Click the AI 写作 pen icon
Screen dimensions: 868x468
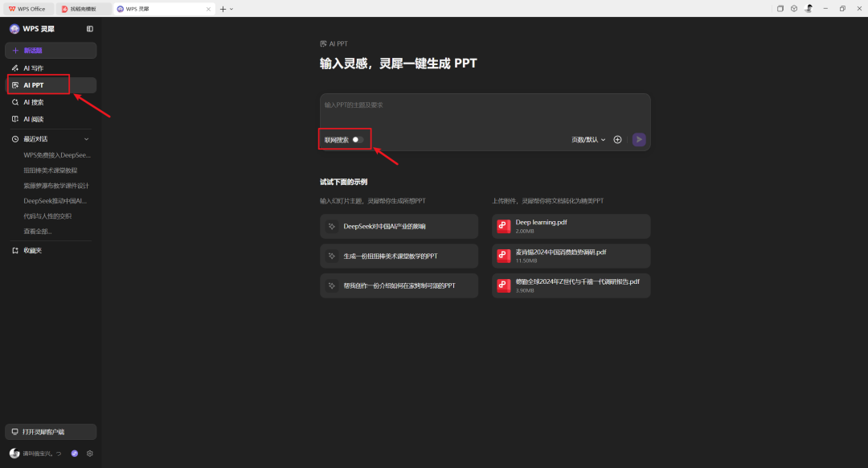15,68
